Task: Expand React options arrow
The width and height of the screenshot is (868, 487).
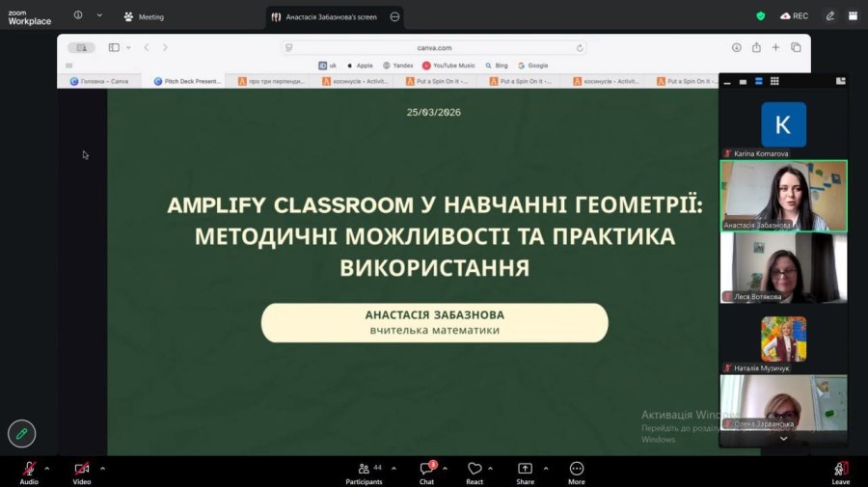Action: point(491,469)
